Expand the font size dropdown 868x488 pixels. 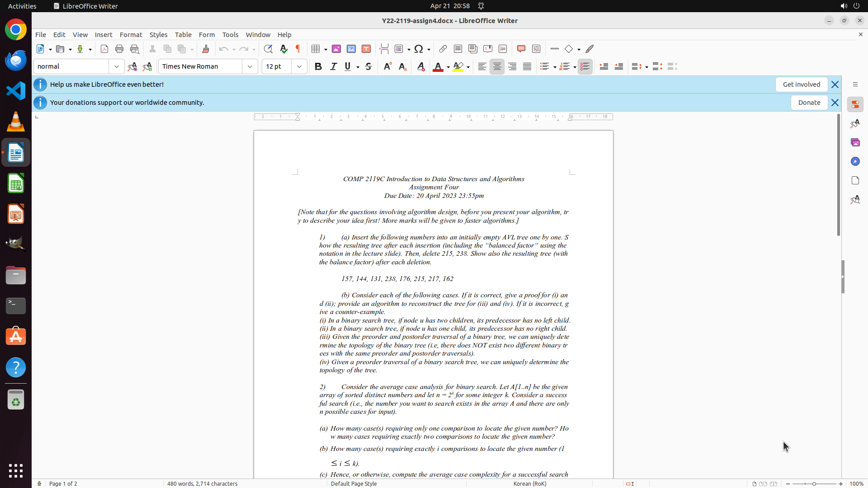coord(299,67)
